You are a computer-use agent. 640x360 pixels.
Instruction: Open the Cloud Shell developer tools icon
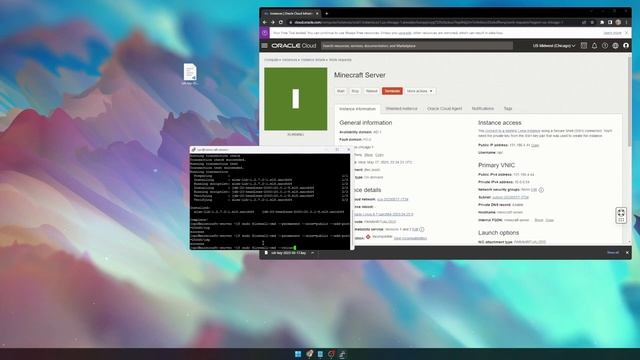[x=584, y=46]
